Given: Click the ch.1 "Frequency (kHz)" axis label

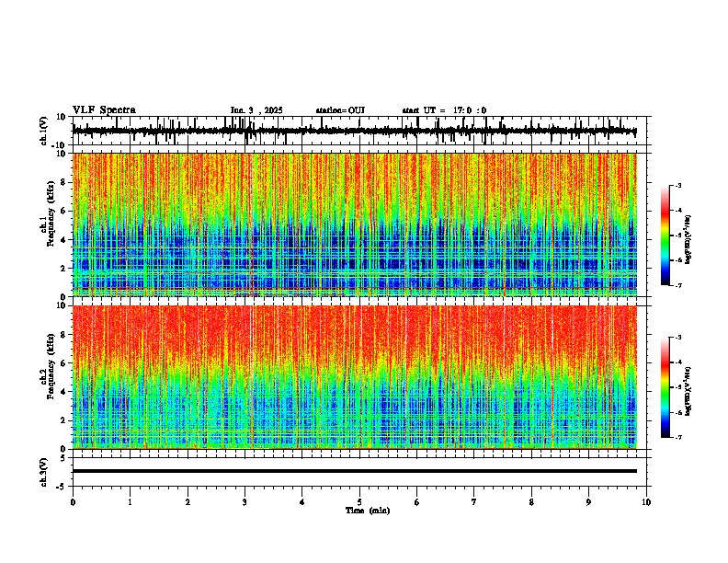Looking at the screenshot, I should click(x=51, y=214).
